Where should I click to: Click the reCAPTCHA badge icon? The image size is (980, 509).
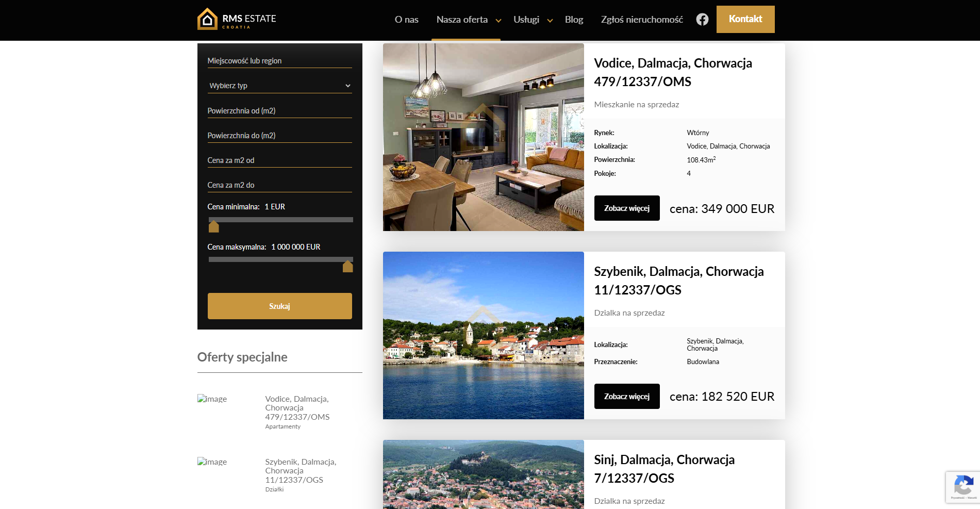click(962, 486)
